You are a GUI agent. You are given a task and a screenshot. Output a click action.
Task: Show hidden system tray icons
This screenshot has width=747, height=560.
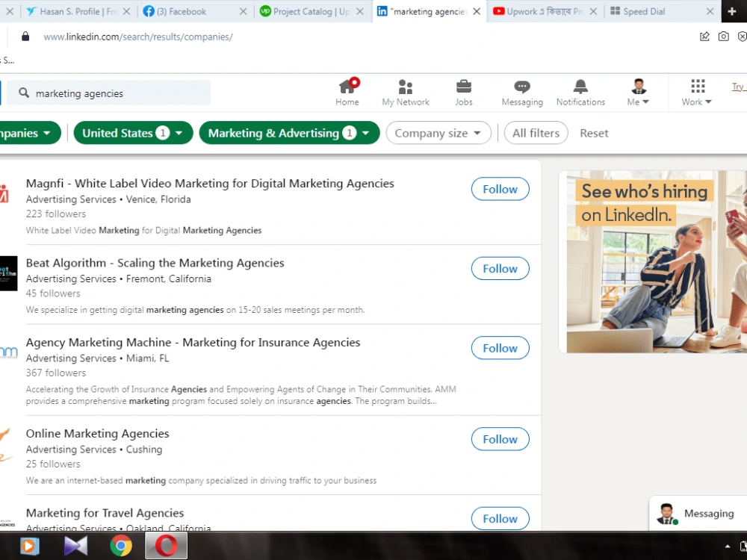pyautogui.click(x=727, y=547)
